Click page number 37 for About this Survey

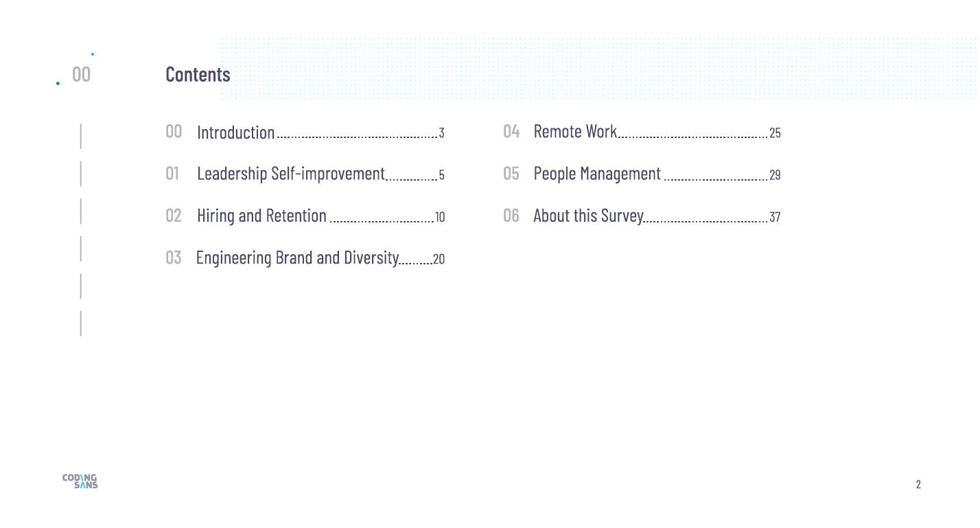[x=775, y=218]
